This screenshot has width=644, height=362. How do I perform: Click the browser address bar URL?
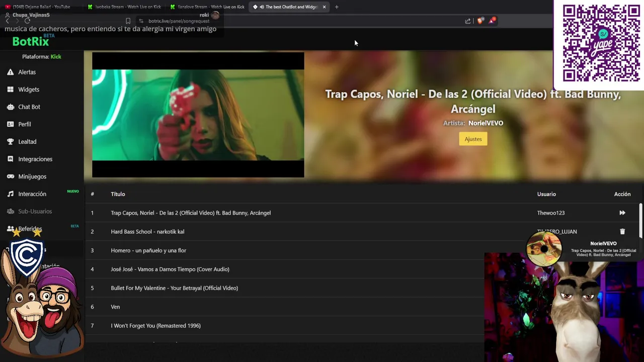point(179,21)
